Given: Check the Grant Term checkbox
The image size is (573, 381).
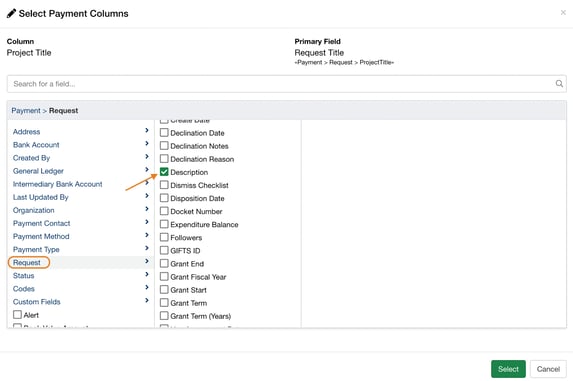Looking at the screenshot, I should 164,303.
